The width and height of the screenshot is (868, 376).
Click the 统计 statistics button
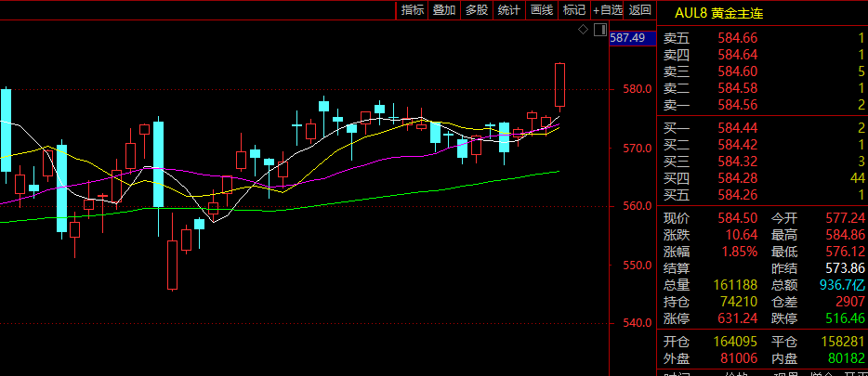508,9
